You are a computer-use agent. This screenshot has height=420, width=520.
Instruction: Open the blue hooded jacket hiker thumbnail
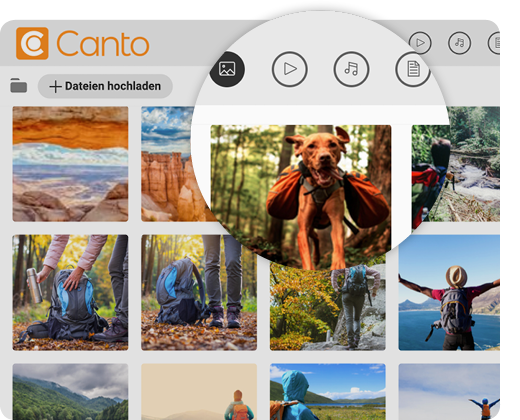point(328,392)
